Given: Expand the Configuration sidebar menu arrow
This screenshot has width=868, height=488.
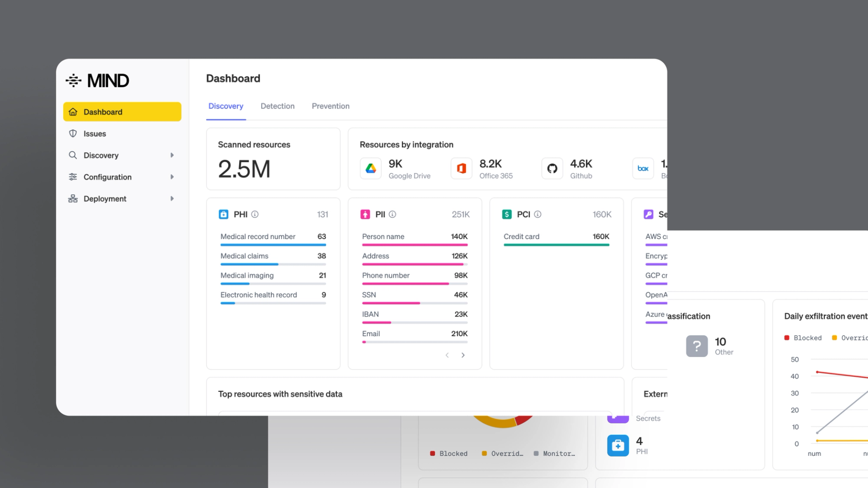Looking at the screenshot, I should coord(172,177).
